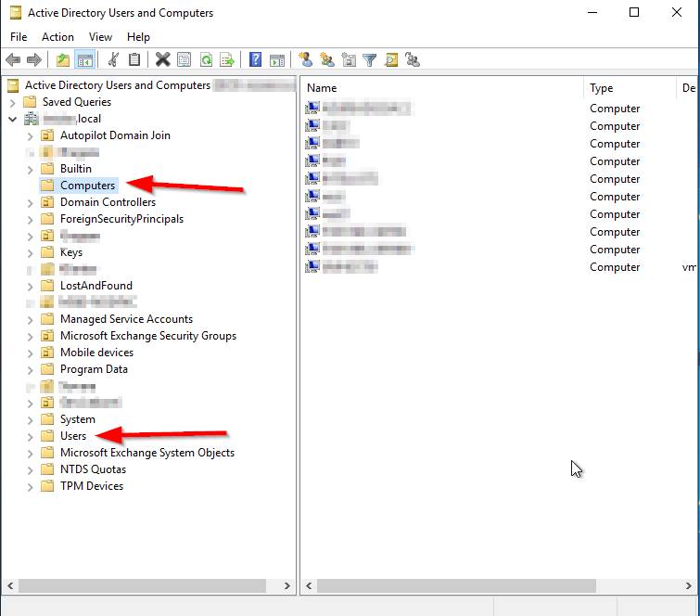The width and height of the screenshot is (700, 616).
Task: Click the tree pane horizontal scrollbar thumb
Action: tap(142, 585)
